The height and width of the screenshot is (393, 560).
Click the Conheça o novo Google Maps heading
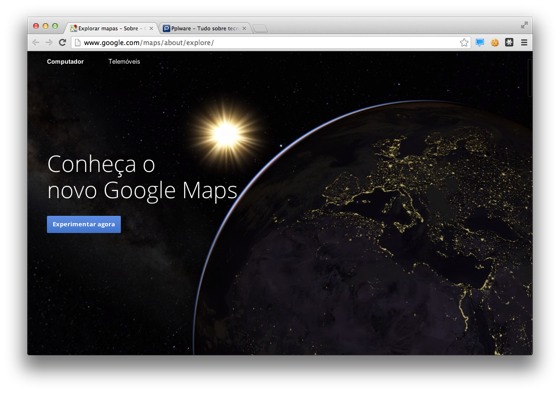142,177
